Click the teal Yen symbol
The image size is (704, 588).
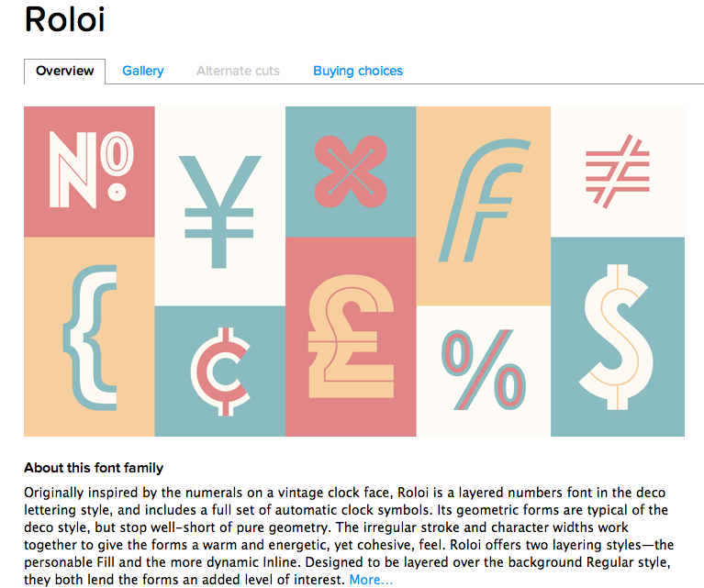(x=219, y=211)
